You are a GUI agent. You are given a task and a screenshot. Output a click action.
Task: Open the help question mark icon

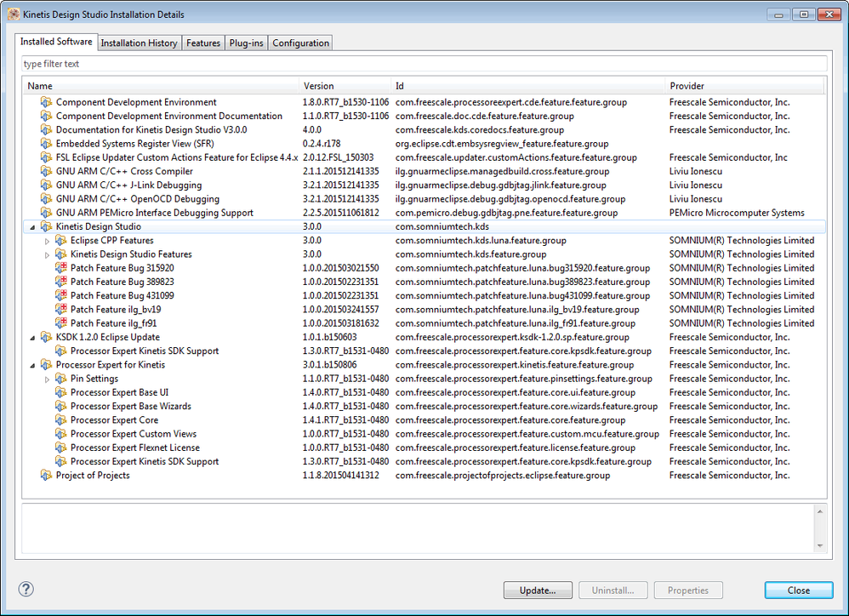coord(26,589)
